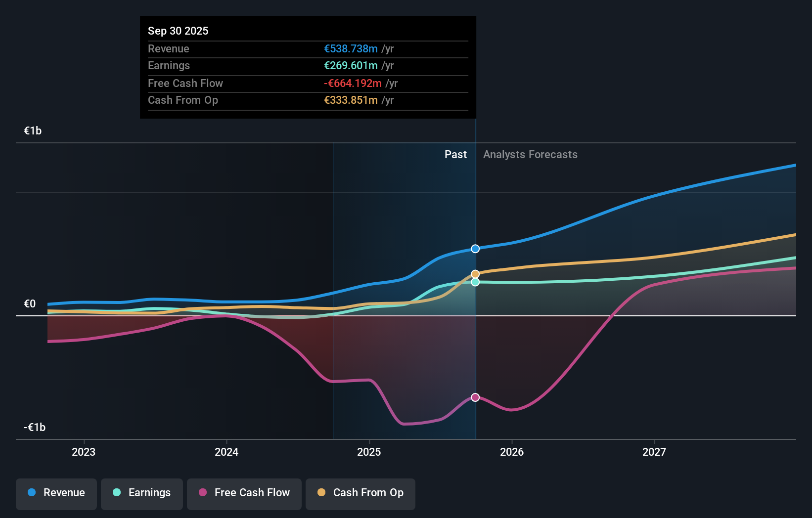Click the Cash From Op marker on chart
This screenshot has width=812, height=518.
pyautogui.click(x=475, y=273)
